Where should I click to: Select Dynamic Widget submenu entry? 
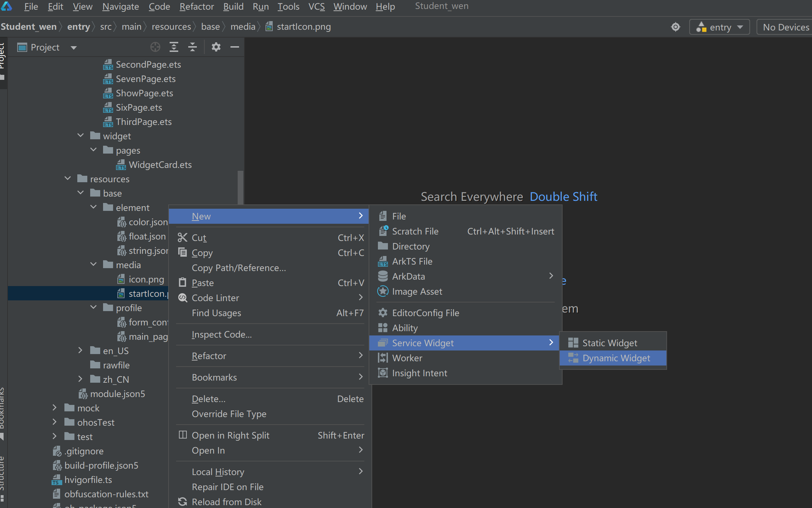pyautogui.click(x=613, y=358)
